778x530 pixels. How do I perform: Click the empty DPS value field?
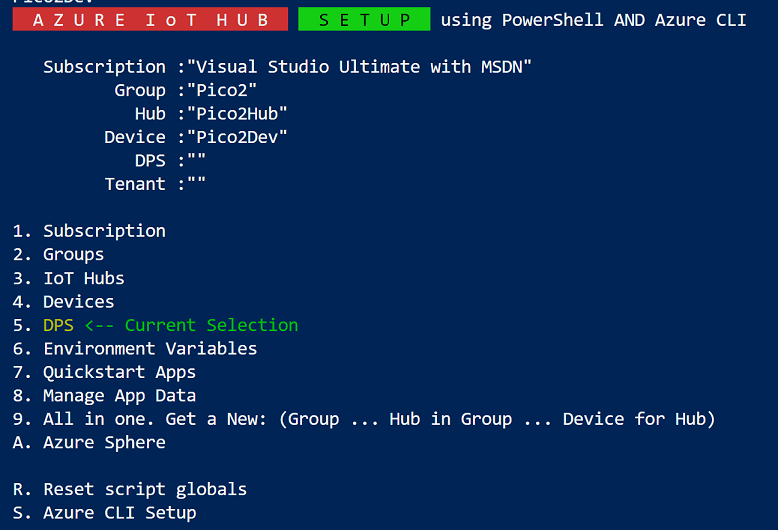[x=196, y=161]
